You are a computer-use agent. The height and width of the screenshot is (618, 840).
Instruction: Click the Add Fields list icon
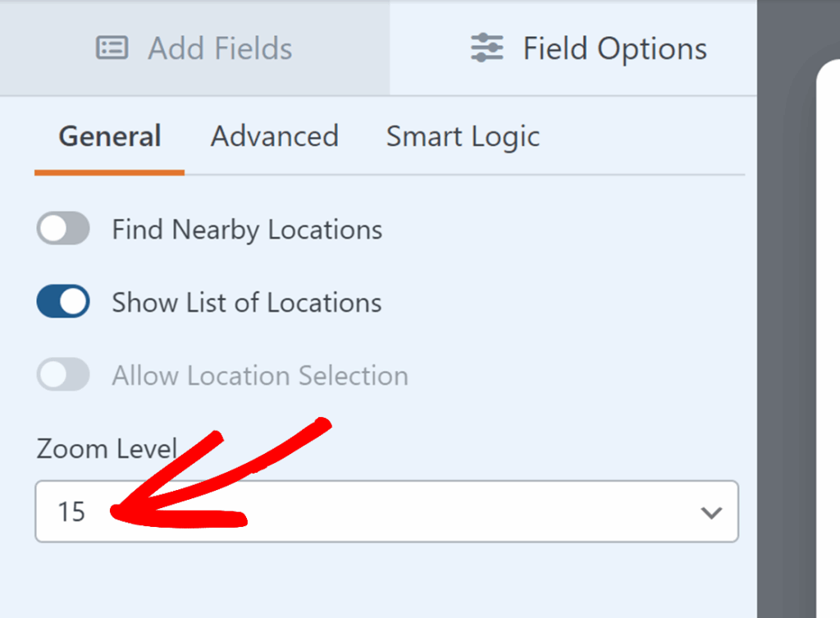click(112, 48)
